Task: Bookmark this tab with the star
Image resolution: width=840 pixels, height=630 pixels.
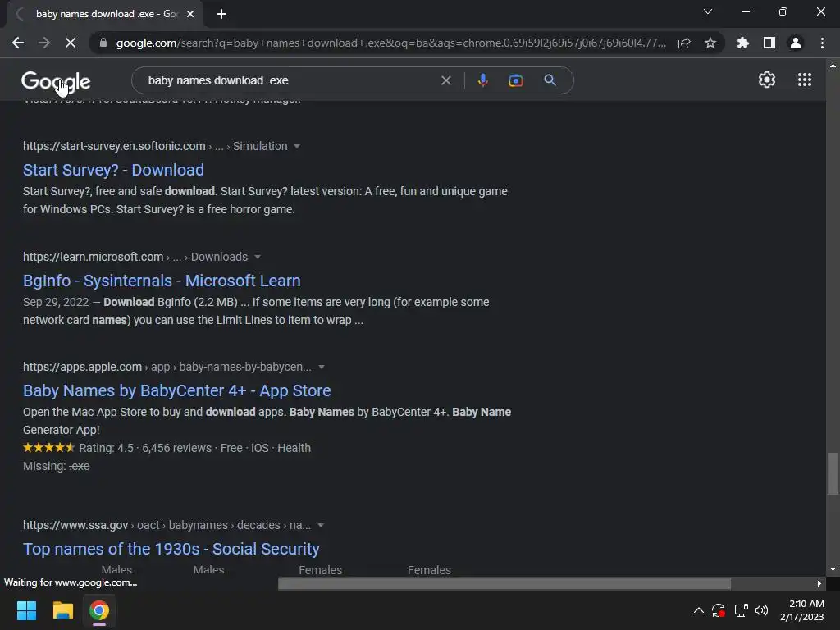Action: click(x=710, y=43)
